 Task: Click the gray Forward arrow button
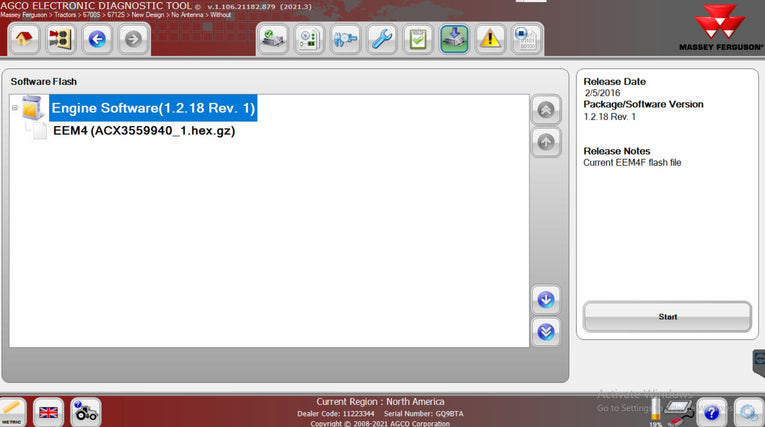click(133, 39)
